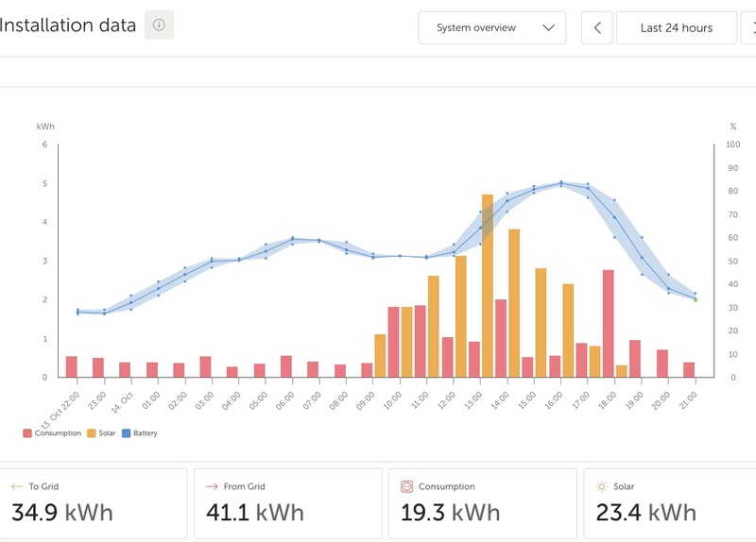Go to the previous time period
This screenshot has width=756, height=542.
click(597, 27)
